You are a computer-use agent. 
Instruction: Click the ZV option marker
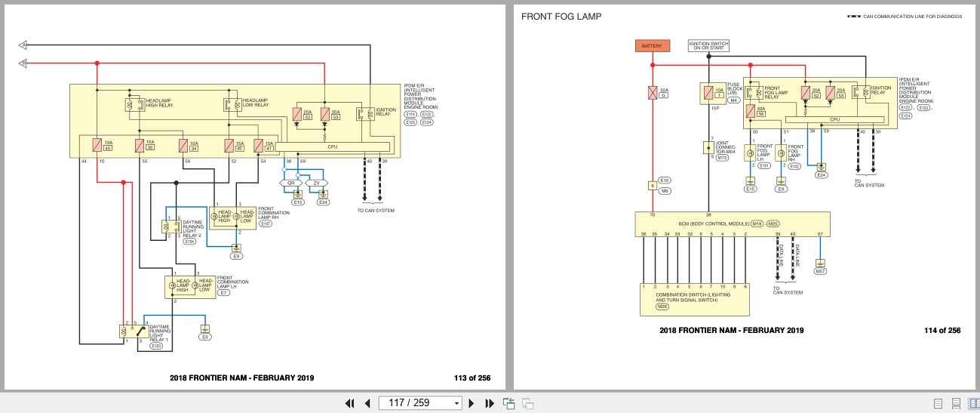pyautogui.click(x=316, y=183)
